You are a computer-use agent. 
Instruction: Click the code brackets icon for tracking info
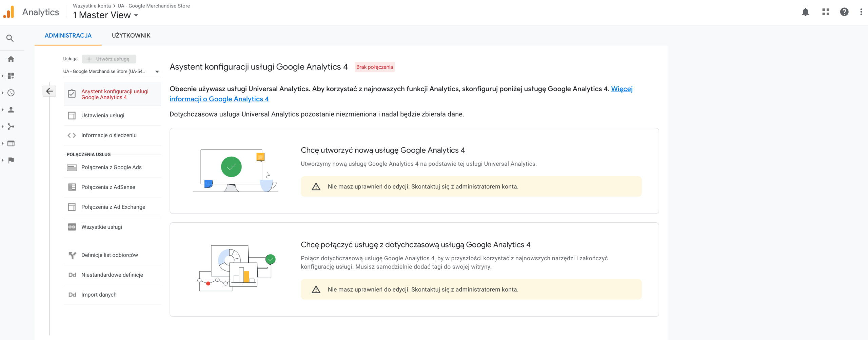(x=72, y=135)
